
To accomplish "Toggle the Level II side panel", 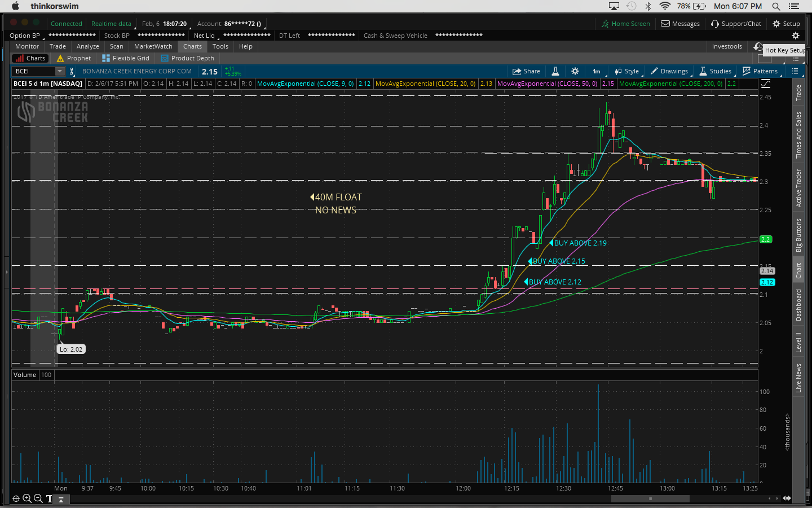I will point(798,343).
